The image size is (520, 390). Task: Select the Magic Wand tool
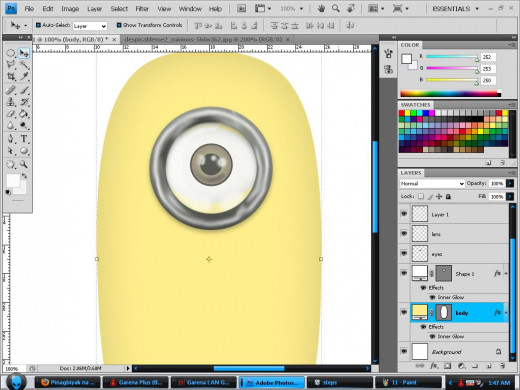coord(24,65)
